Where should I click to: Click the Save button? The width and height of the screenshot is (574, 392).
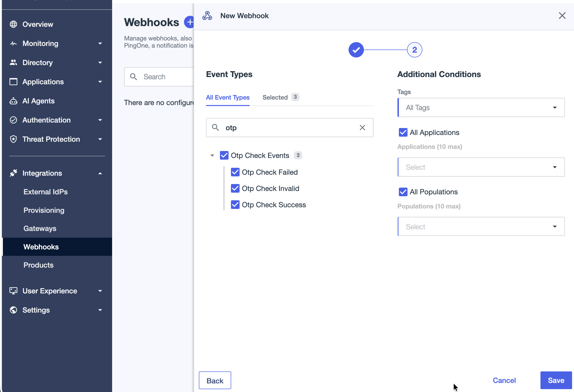[556, 381]
